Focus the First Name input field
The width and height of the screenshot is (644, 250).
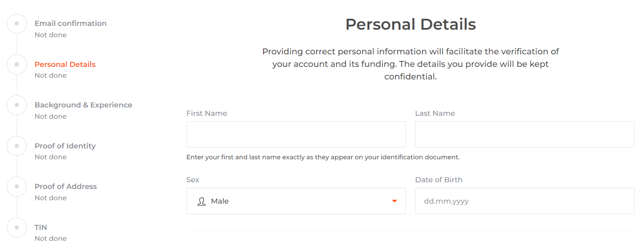click(296, 134)
